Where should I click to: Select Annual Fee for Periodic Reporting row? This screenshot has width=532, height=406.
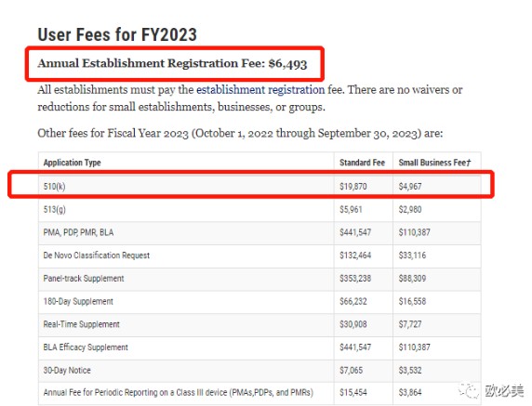[x=259, y=393]
